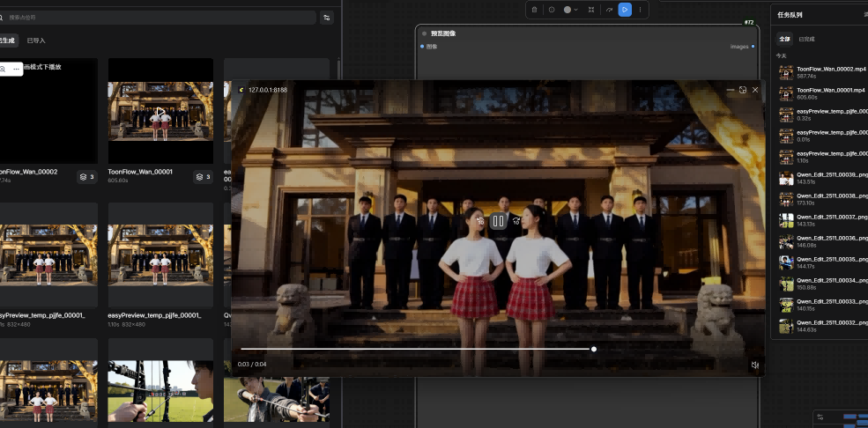Skip back ten seconds in the video
Image resolution: width=868 pixels, height=428 pixels.
[480, 221]
